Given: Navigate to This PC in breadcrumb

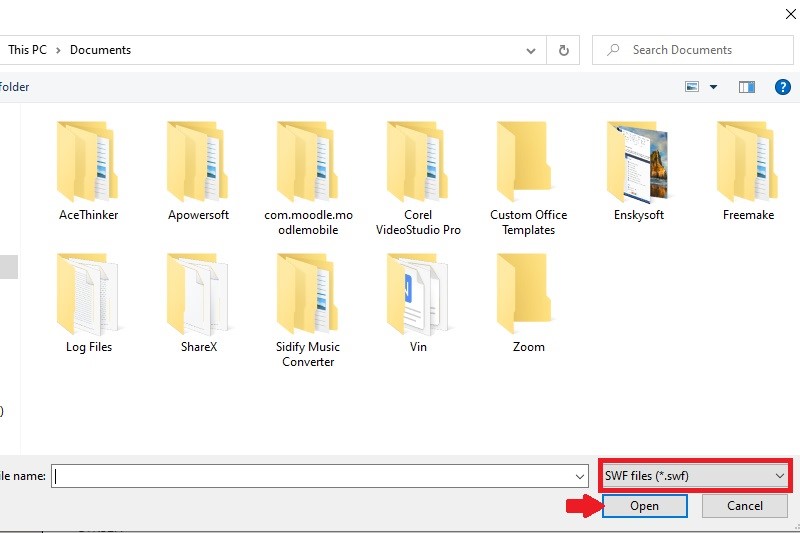Looking at the screenshot, I should click(x=27, y=50).
